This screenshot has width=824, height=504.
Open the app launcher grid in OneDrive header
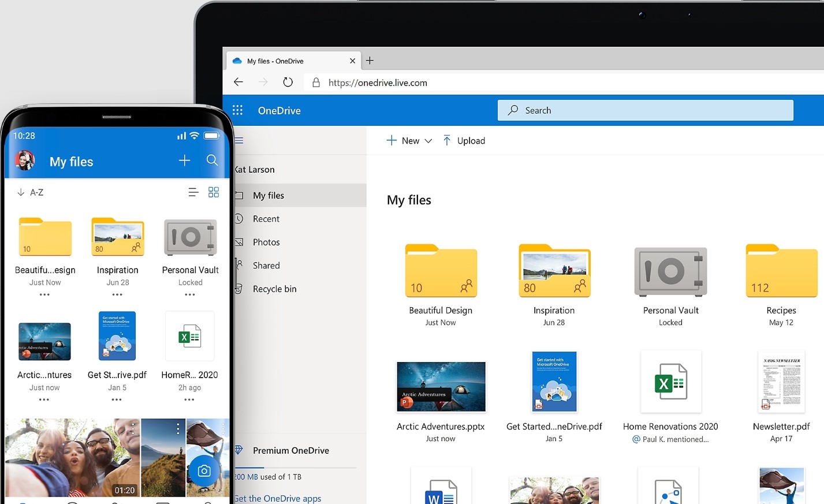click(x=237, y=110)
